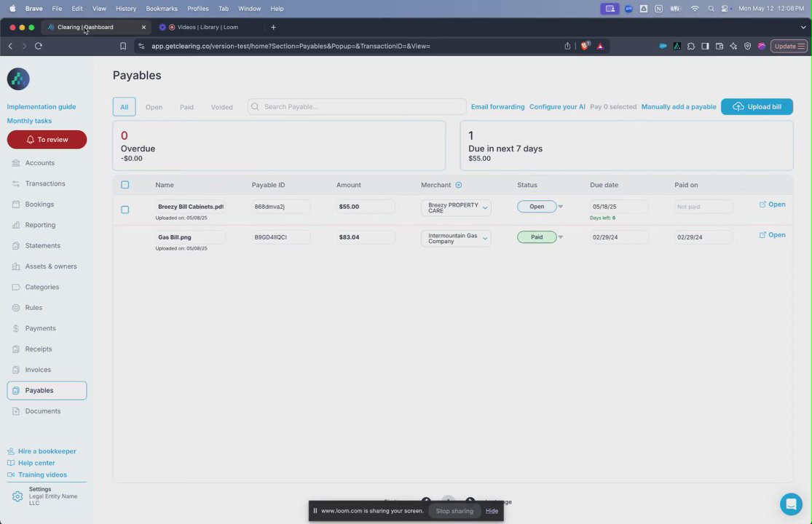Click the Brave Update button

coord(789,46)
